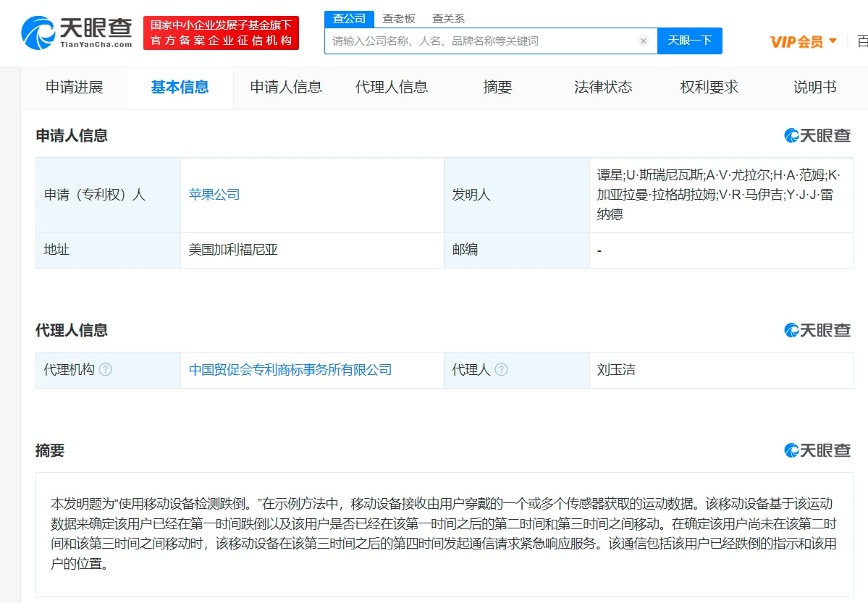Screen dimensions: 868x603
Task: Open the 权利要求 tab
Action: point(709,88)
